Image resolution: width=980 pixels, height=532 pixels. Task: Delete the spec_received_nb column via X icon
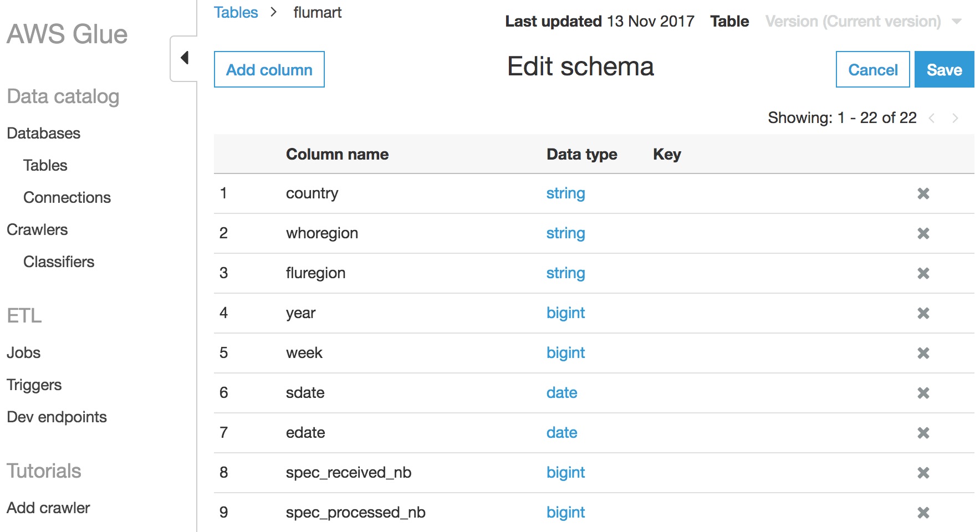pyautogui.click(x=923, y=473)
